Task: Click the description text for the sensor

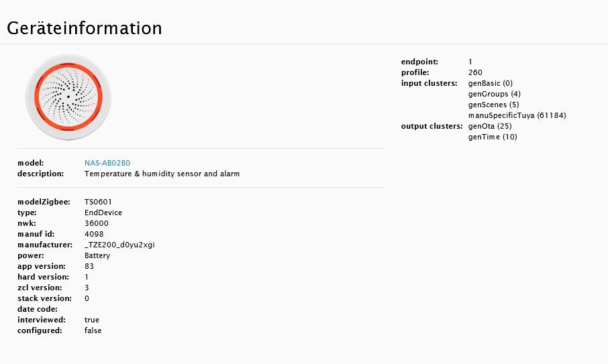Action: tap(162, 174)
